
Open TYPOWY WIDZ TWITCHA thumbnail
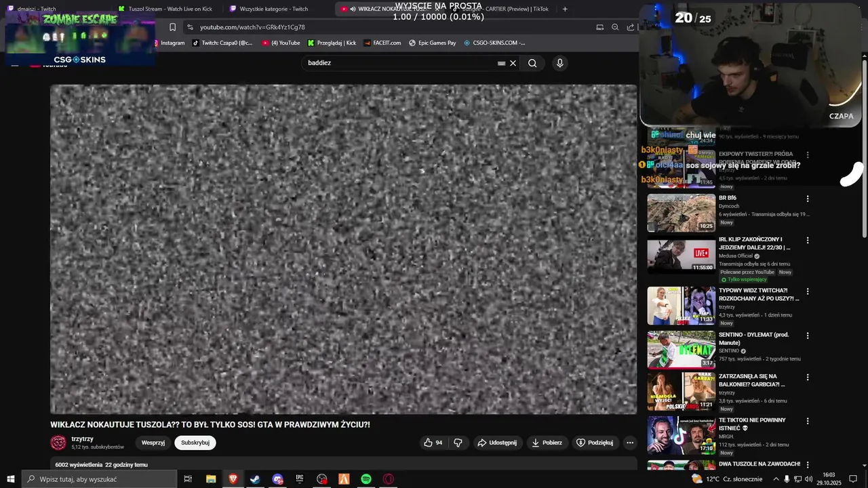(x=682, y=306)
